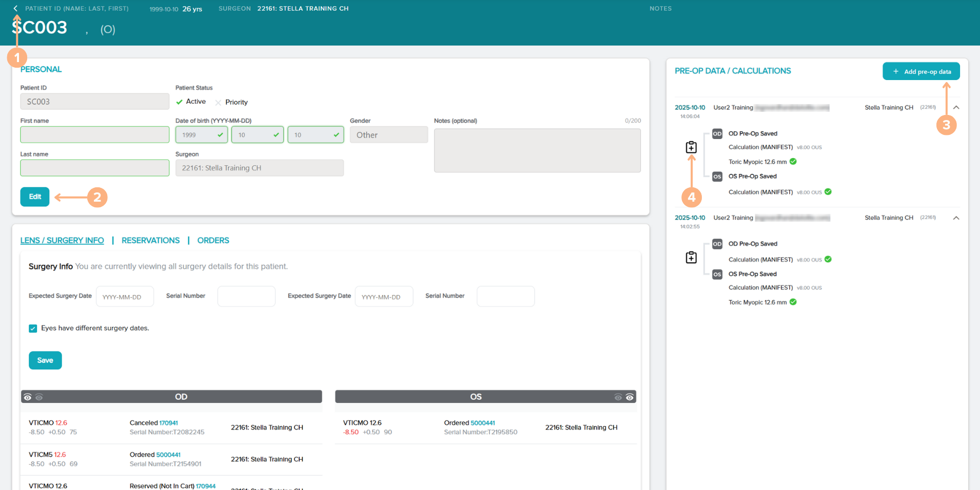
Task: Open the Gender dropdown showing Other
Action: [x=388, y=135]
